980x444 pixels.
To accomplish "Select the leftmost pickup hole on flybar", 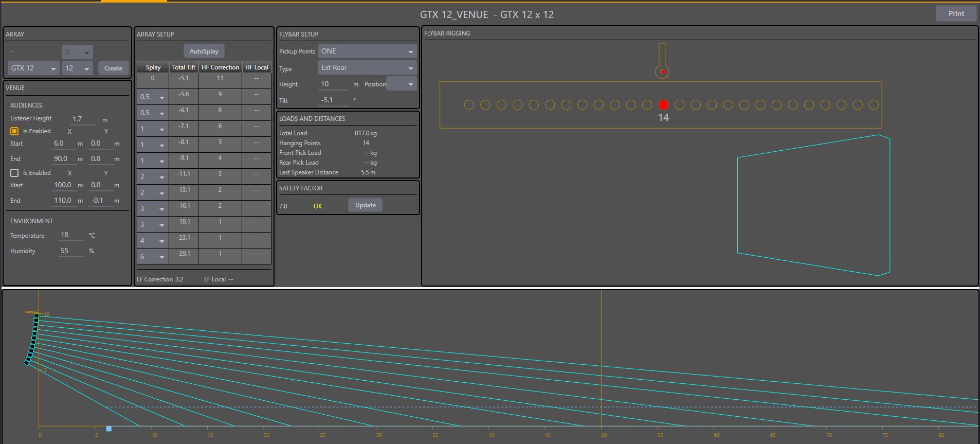I will click(469, 105).
